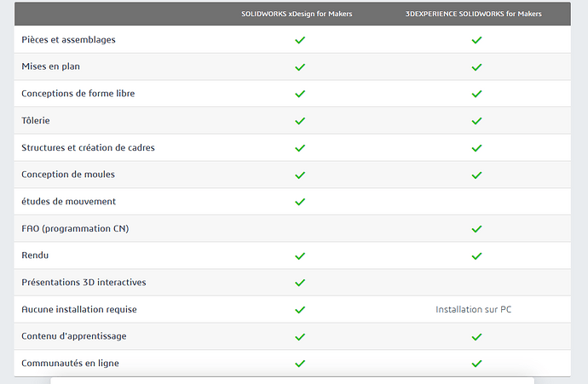The height and width of the screenshot is (384, 588).
Task: Click the Conception de moules label
Action: [x=68, y=175]
